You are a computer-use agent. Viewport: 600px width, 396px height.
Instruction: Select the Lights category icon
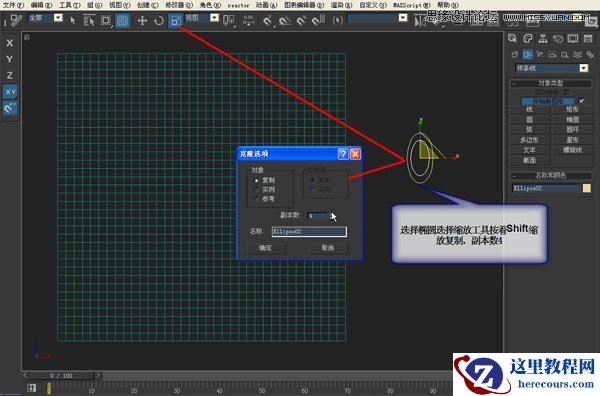click(540, 55)
